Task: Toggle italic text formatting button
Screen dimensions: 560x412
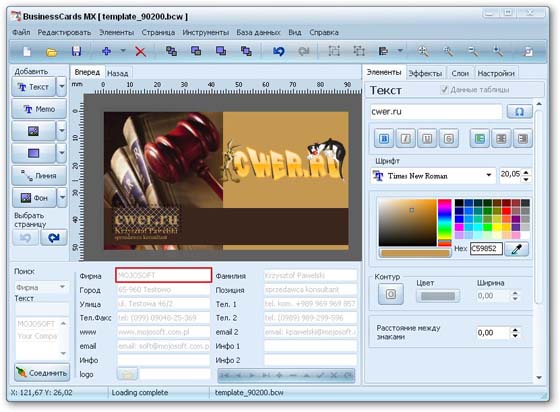Action: [405, 139]
